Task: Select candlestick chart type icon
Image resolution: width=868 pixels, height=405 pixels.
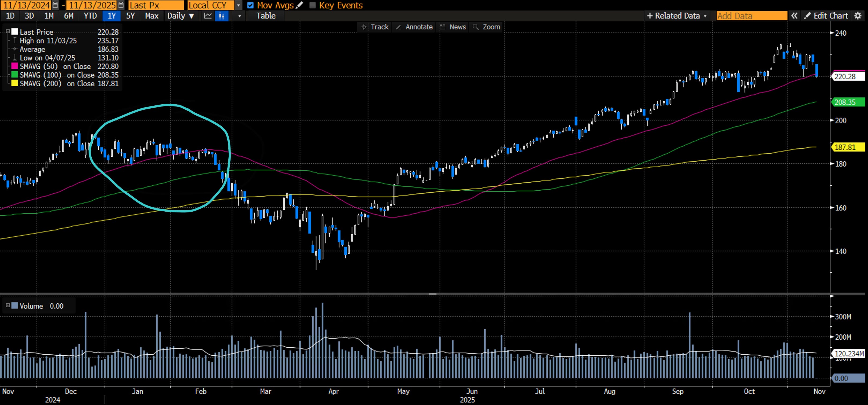Action: coord(221,16)
